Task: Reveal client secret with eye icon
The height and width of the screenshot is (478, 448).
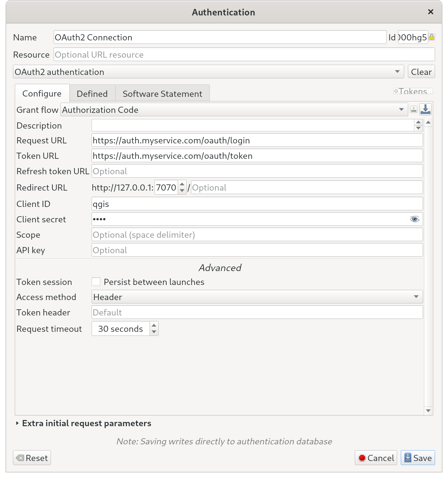Action: [415, 219]
